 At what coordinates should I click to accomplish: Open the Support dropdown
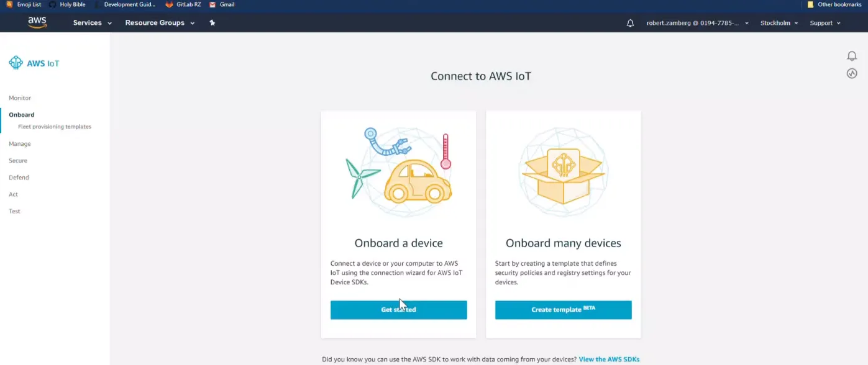point(825,23)
